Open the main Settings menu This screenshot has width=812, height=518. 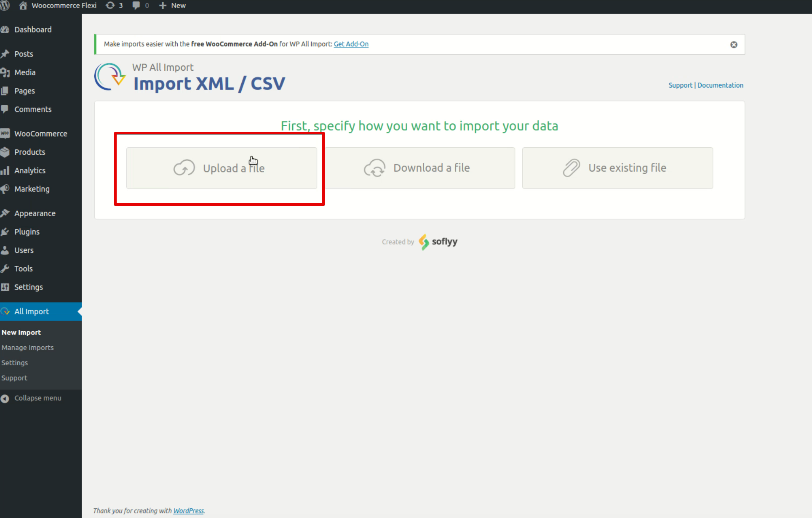coord(29,287)
